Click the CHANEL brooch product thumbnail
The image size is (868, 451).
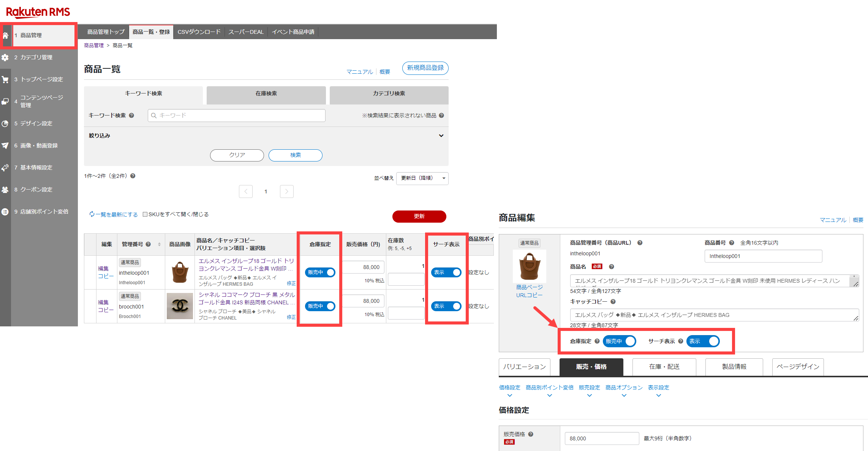[x=180, y=306]
